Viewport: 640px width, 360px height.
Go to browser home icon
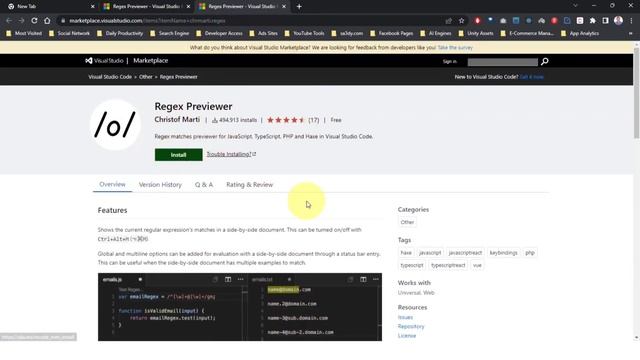click(47, 20)
